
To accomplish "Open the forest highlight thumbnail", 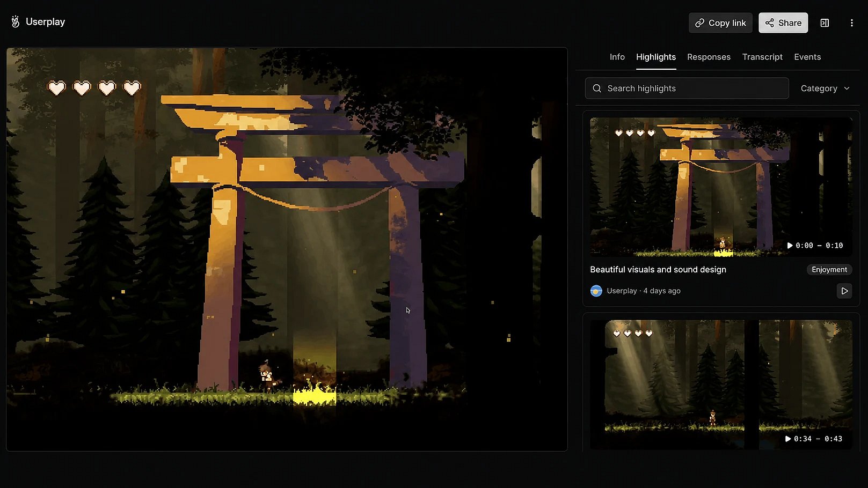I will pyautogui.click(x=721, y=384).
